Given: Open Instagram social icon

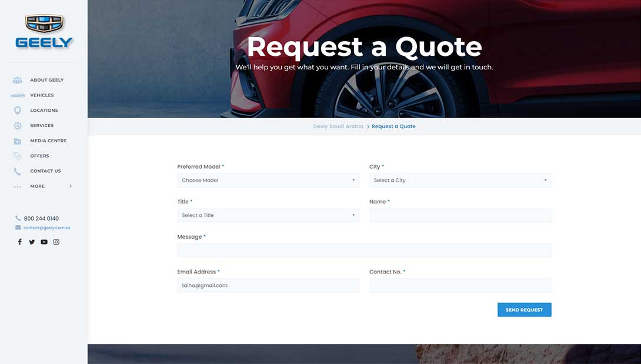Looking at the screenshot, I should tap(56, 242).
